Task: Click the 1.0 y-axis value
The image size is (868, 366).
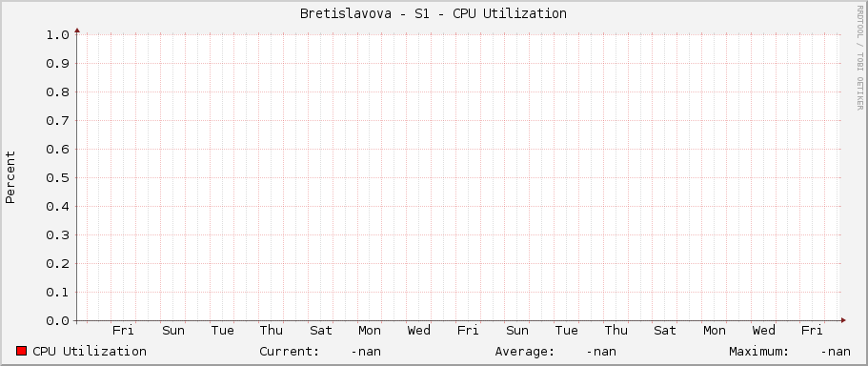Action: coord(57,35)
